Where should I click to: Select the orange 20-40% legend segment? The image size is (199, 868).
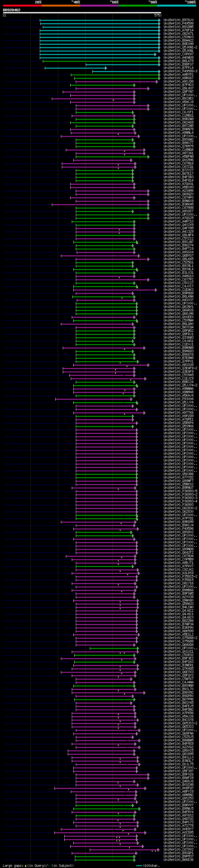coord(61,6)
